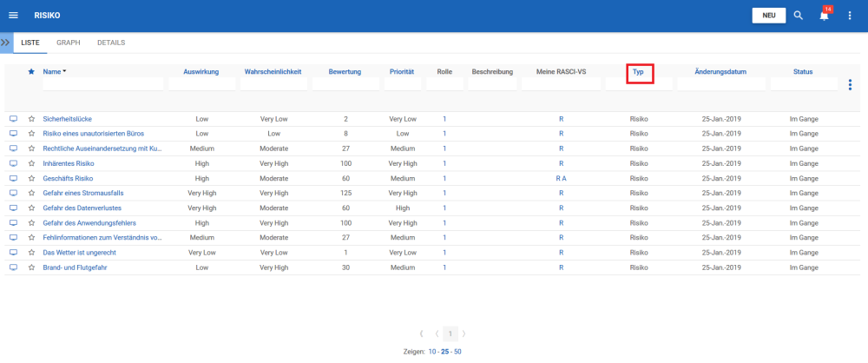Open preview icon for Gefahr des Anwendungsfehlers

pyautogui.click(x=13, y=223)
